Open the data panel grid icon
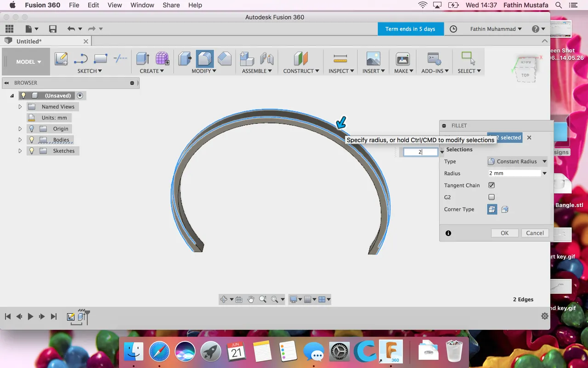Viewport: 588px width, 368px height. [x=9, y=29]
